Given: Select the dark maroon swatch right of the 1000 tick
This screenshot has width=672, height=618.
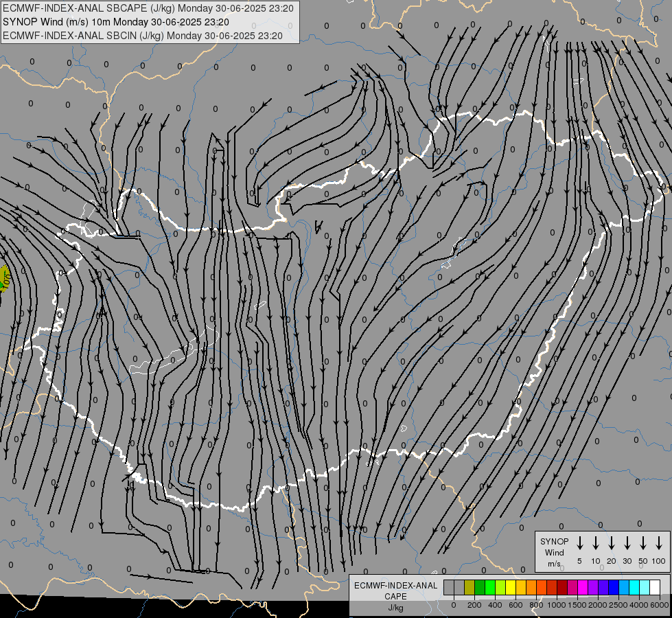Looking at the screenshot, I should click(x=562, y=587).
